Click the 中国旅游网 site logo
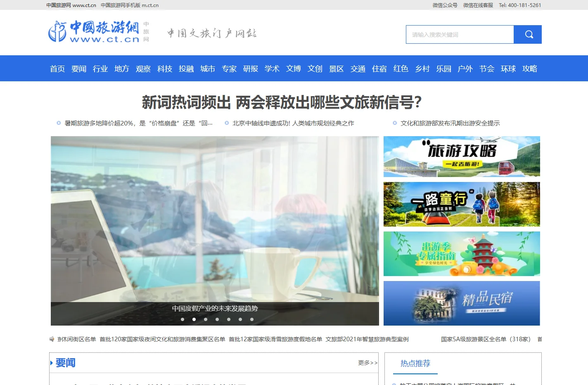This screenshot has width=588, height=385. click(x=99, y=32)
